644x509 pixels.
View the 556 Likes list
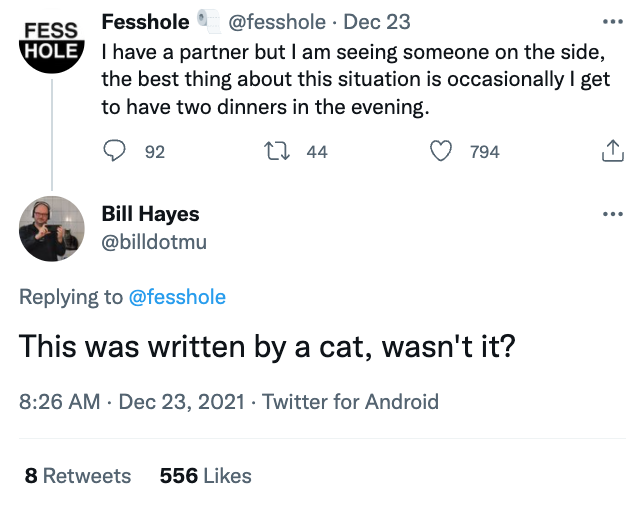point(205,476)
